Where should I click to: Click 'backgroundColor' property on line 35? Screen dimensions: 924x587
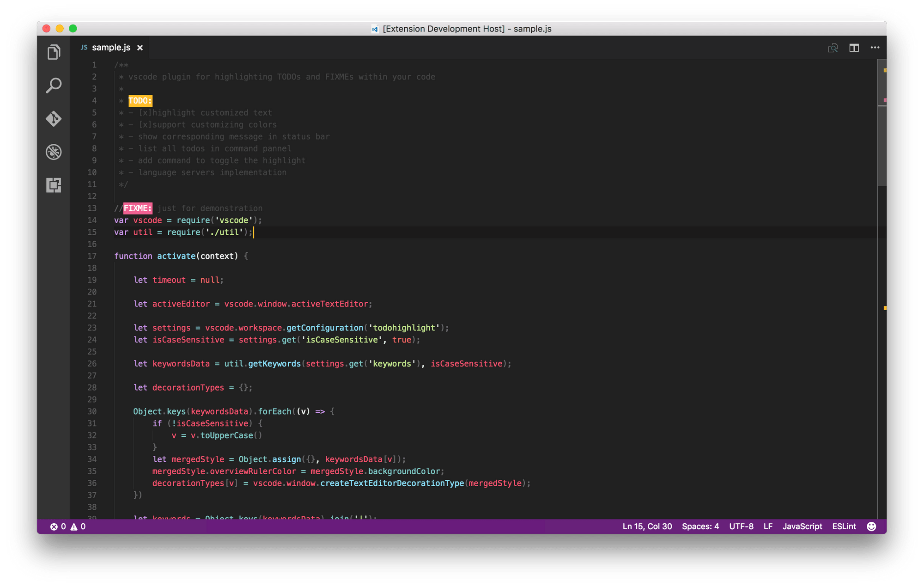[404, 471]
